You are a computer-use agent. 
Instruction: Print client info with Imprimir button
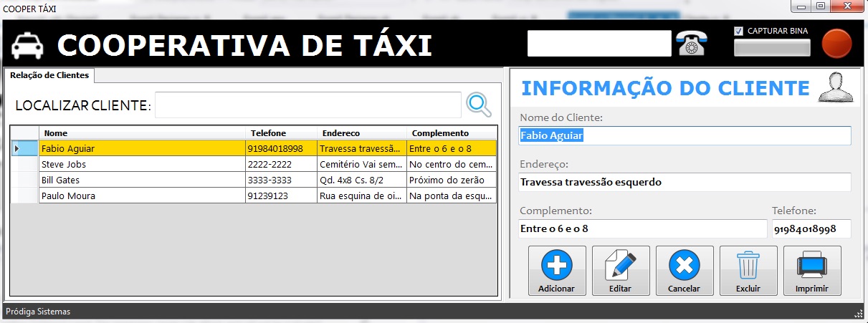coord(812,271)
